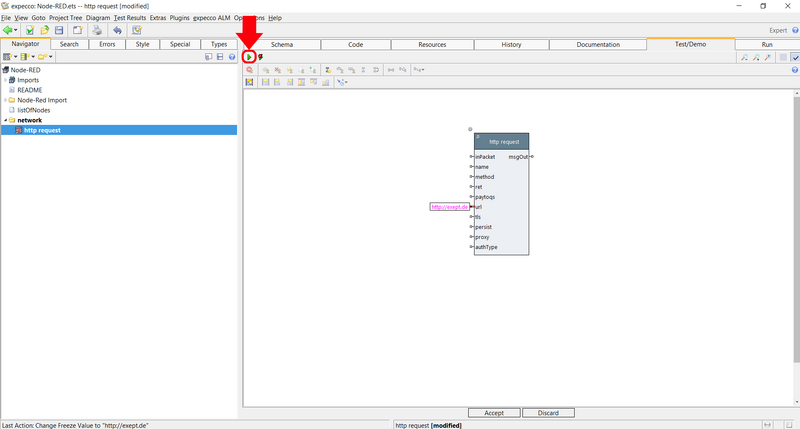Image resolution: width=800 pixels, height=429 pixels.
Task: Click the print icon in main toolbar
Action: pyautogui.click(x=97, y=31)
